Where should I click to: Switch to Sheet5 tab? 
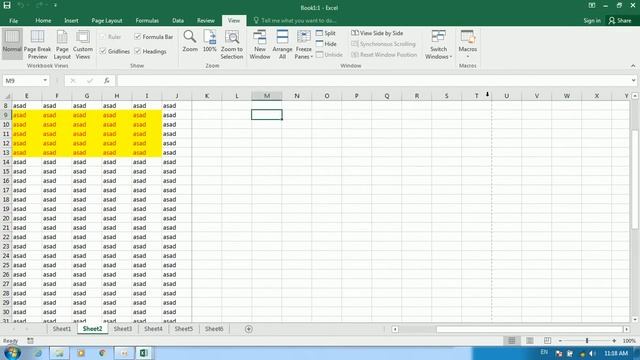point(184,329)
